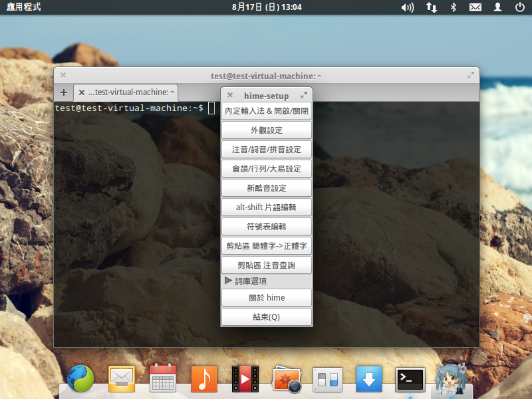Launch the web browser from dock
Screen dimensions: 532x399
tap(80, 378)
